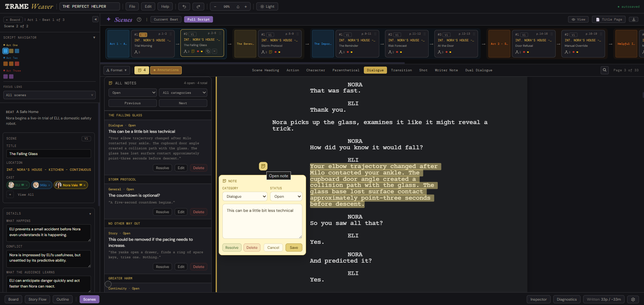The image size is (644, 305).
Task: Open the All categories filter dropdown
Action: click(x=183, y=92)
